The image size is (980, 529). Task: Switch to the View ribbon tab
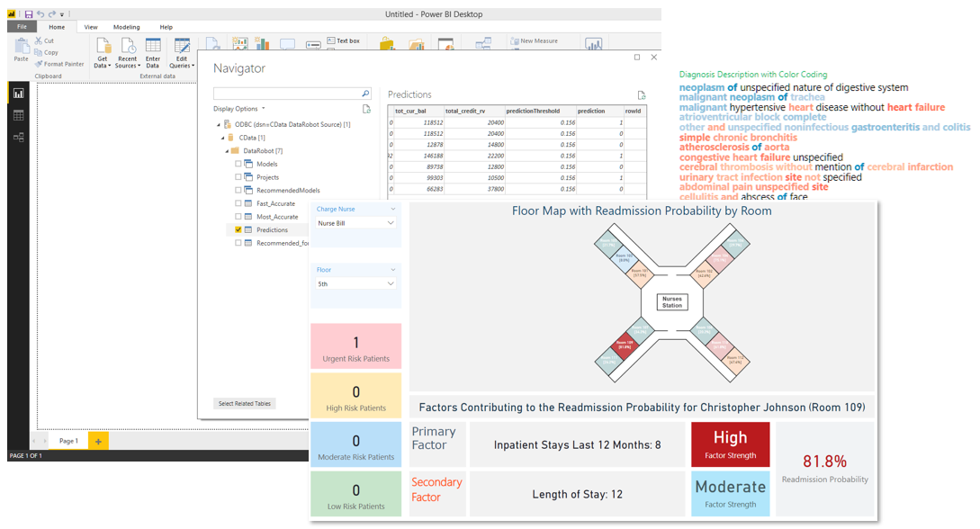coord(91,27)
